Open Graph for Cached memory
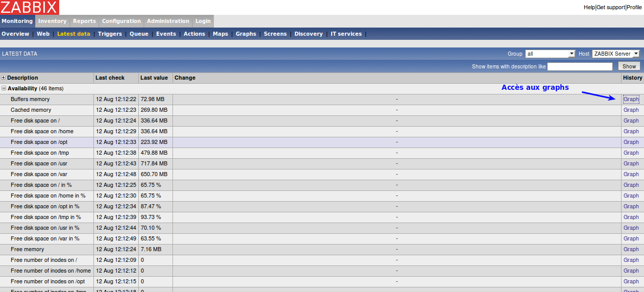Screen dimensions: 644x292 (x=631, y=110)
